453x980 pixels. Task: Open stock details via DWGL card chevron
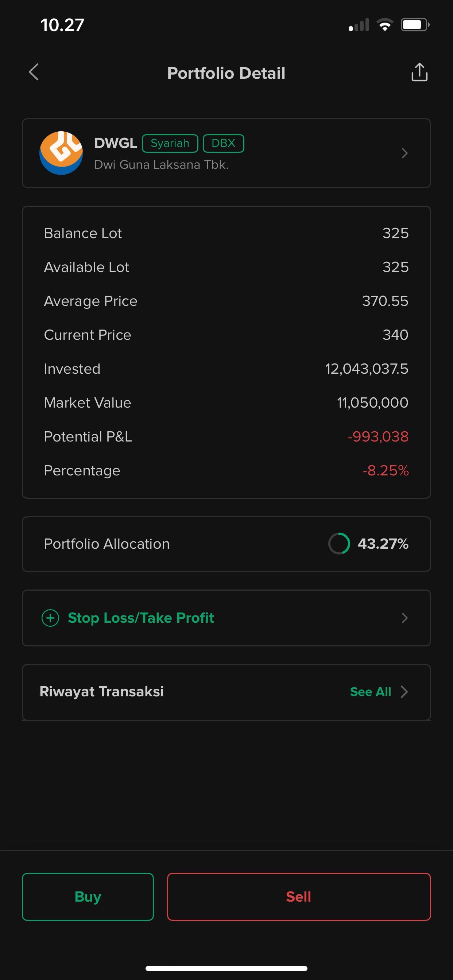point(404,153)
